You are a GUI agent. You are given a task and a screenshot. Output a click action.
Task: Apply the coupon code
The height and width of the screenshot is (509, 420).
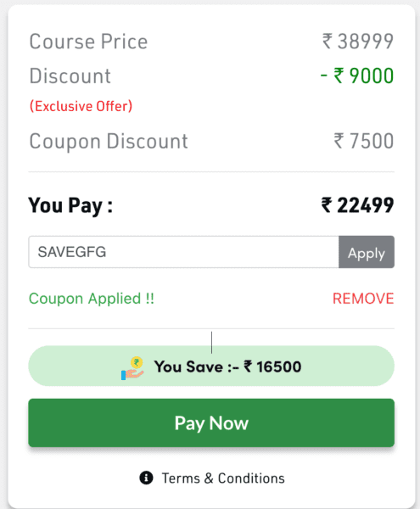pyautogui.click(x=367, y=252)
